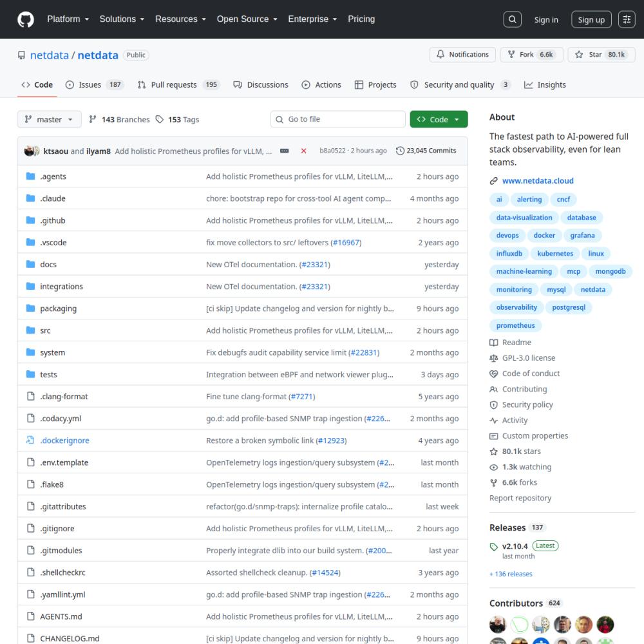The height and width of the screenshot is (644, 644).
Task: Open the .dockerignore symlink file icon
Action: [30, 440]
